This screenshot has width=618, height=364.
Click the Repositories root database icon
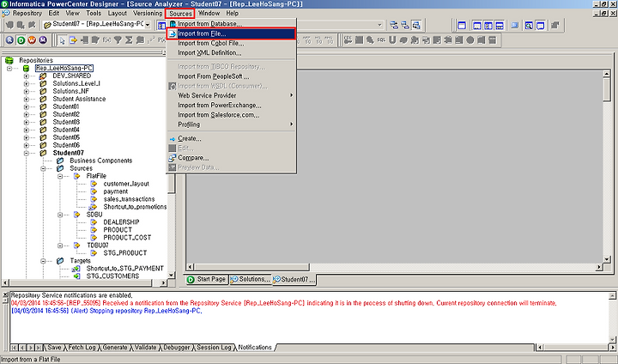point(9,60)
